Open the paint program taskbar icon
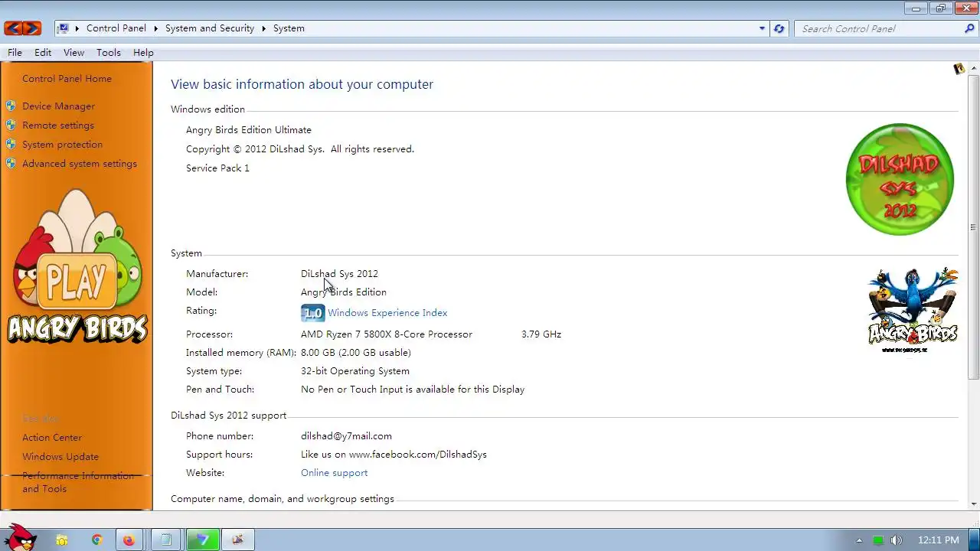 (x=238, y=540)
